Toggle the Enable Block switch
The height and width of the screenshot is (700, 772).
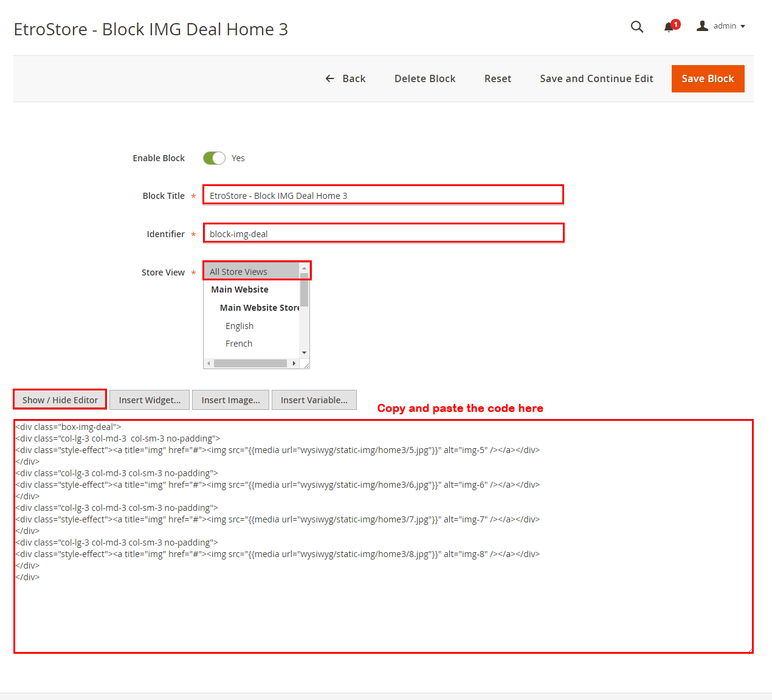(x=214, y=158)
